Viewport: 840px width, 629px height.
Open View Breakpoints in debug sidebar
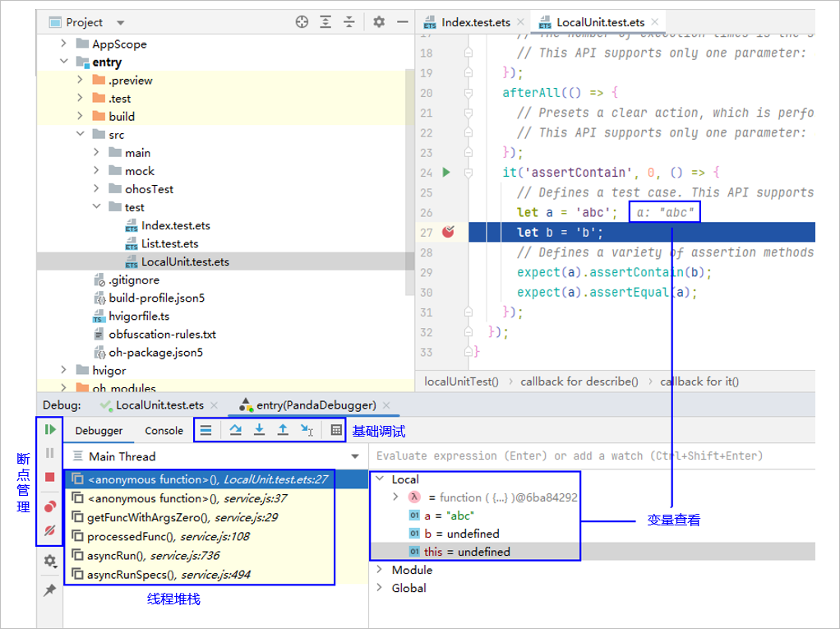click(50, 506)
